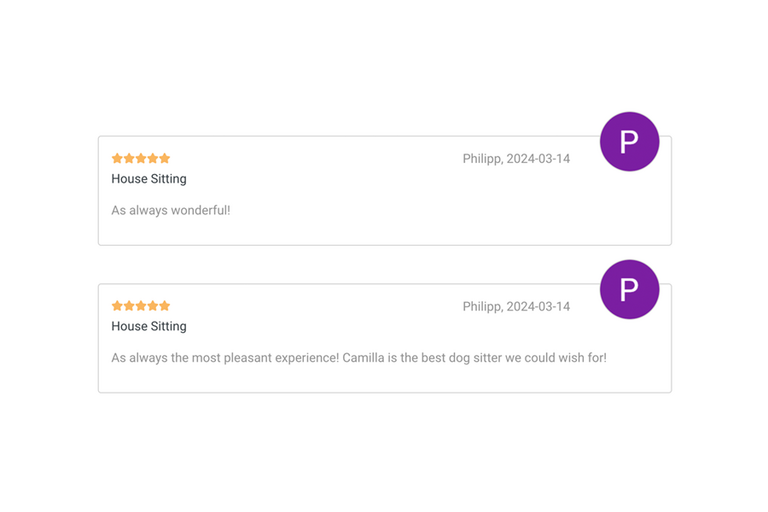Click the last star in the bottom review
The height and width of the screenshot is (512, 768).
point(165,306)
